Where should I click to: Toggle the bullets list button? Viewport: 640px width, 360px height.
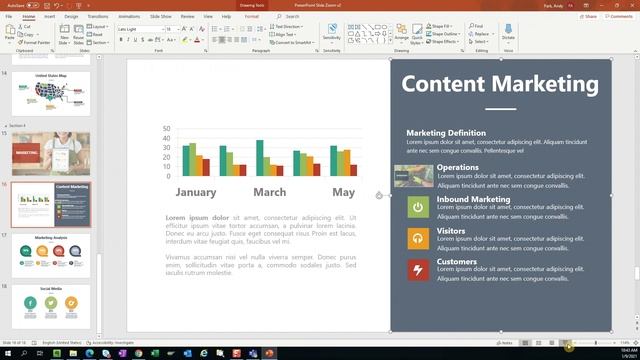[x=216, y=29]
